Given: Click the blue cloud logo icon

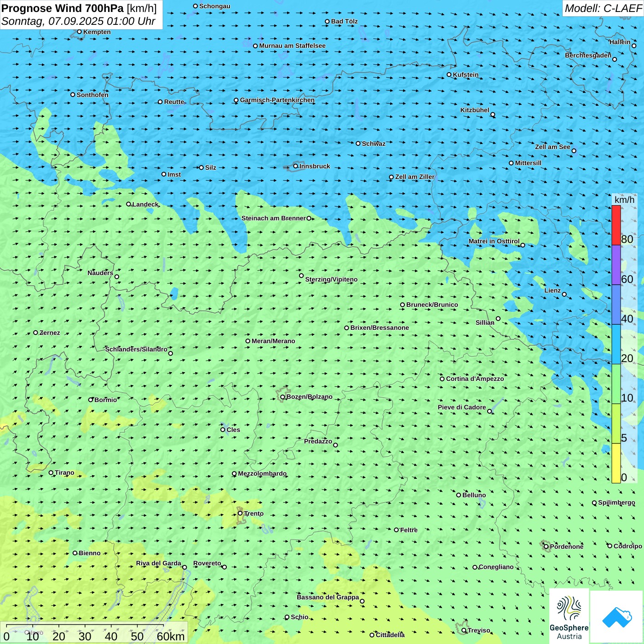Looking at the screenshot, I should [x=617, y=617].
